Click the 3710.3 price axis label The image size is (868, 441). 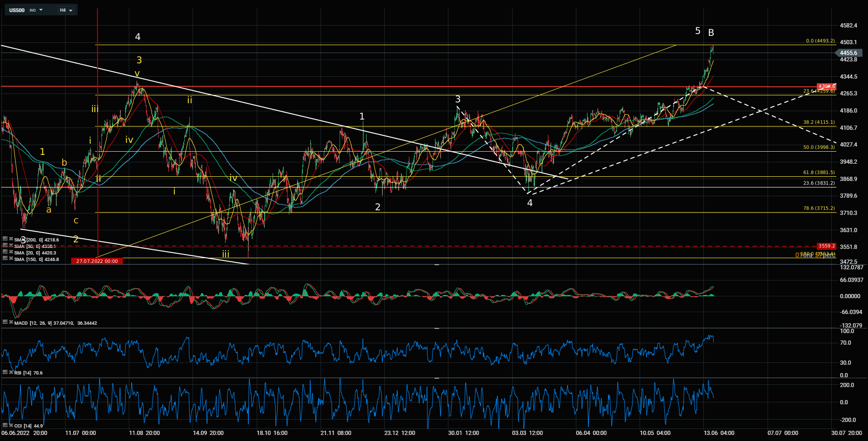(848, 213)
